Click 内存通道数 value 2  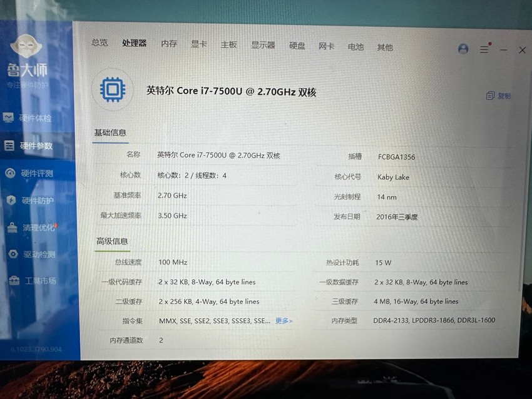[x=161, y=340]
